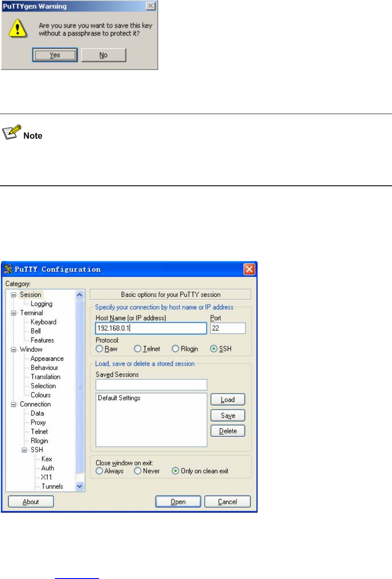392x579 pixels.
Task: Collapse the SSH tree branch
Action: tap(25, 450)
